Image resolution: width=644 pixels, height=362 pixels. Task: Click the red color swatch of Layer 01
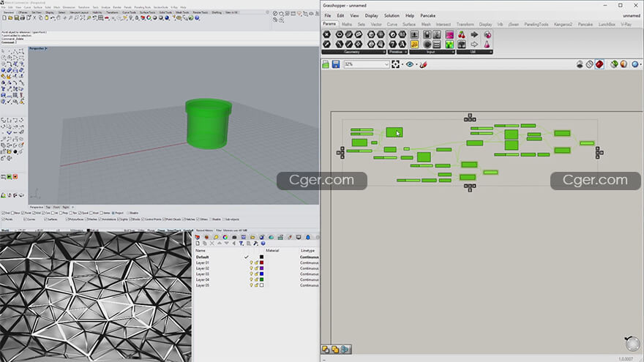pyautogui.click(x=262, y=263)
